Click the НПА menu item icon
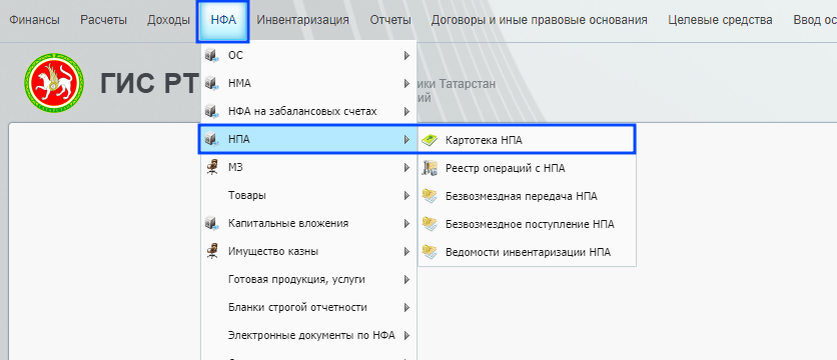837x360 pixels. tap(212, 139)
